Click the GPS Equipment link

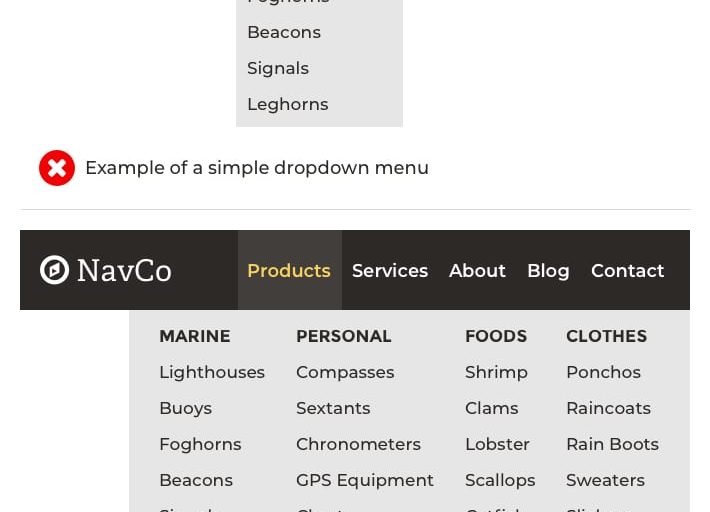click(x=365, y=480)
